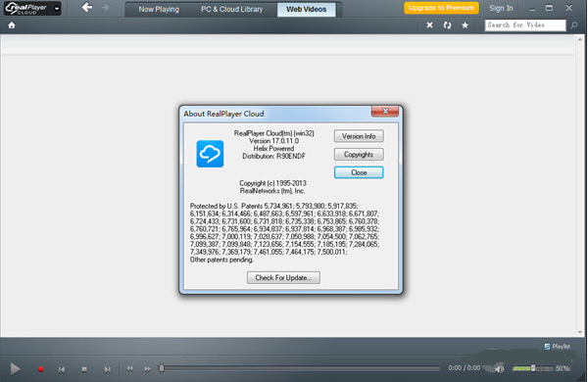Click the forward navigation arrow
Viewport: 588px width, 382px height.
pyautogui.click(x=106, y=8)
